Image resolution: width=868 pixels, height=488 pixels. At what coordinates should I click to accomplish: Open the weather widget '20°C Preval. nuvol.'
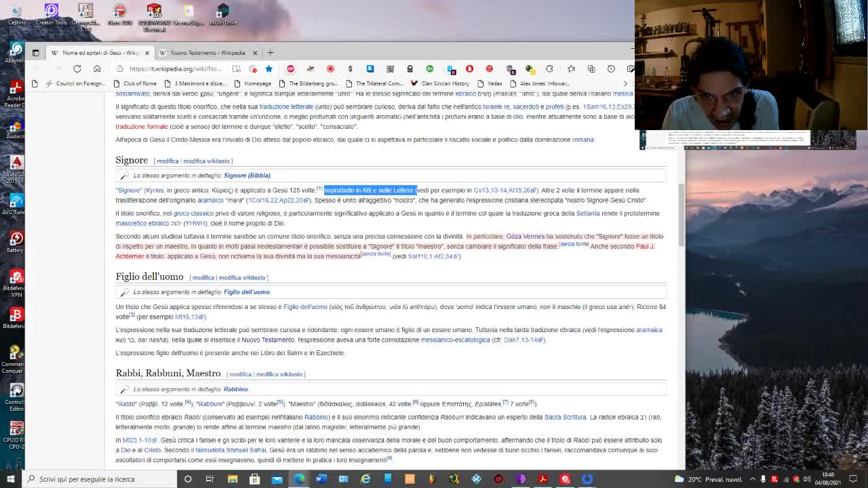click(x=708, y=479)
